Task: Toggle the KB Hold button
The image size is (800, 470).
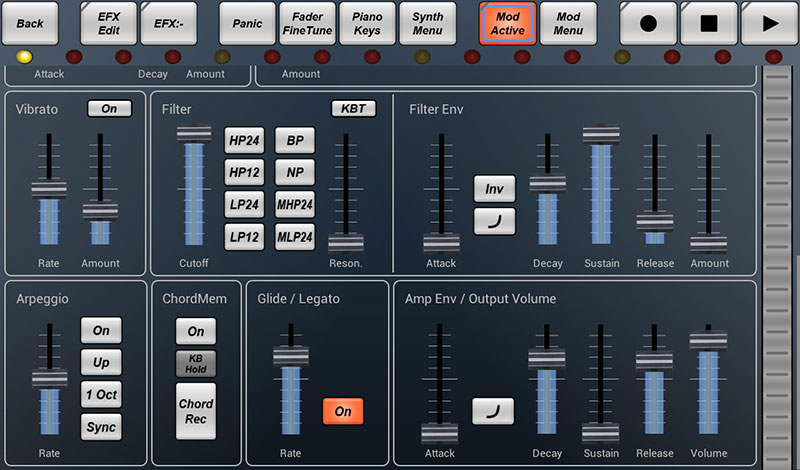Action: click(x=196, y=363)
